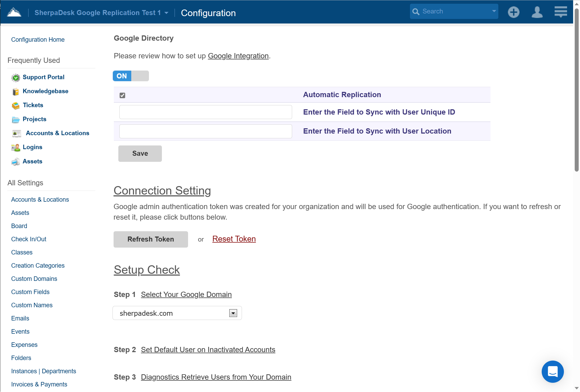
Task: Select the Assets icon in Frequently Used
Action: click(x=16, y=162)
